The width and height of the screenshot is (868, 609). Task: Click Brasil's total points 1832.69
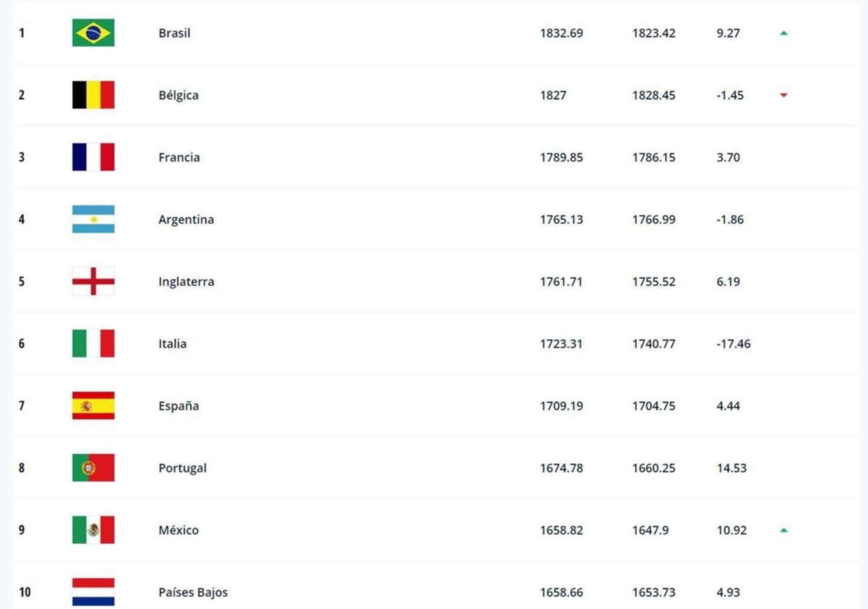[x=561, y=33]
